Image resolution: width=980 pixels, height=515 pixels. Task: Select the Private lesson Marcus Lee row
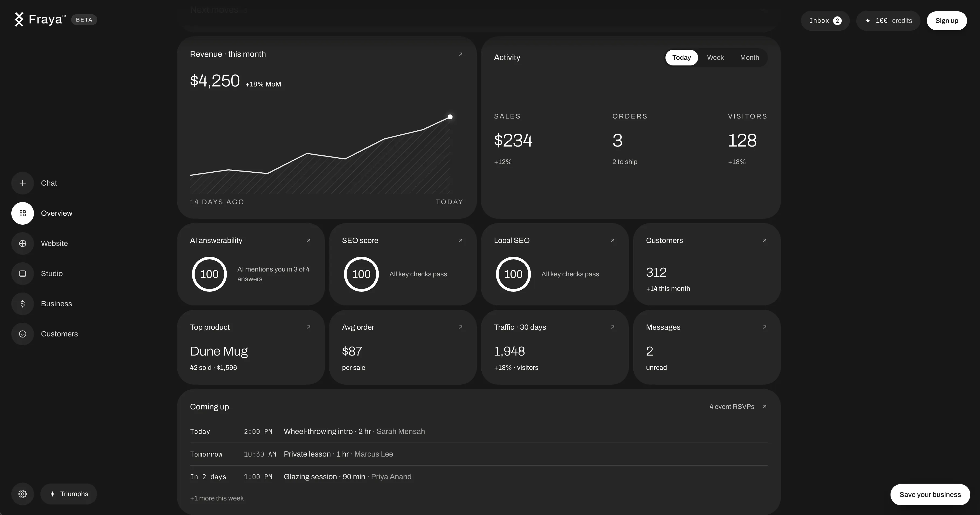click(x=479, y=454)
